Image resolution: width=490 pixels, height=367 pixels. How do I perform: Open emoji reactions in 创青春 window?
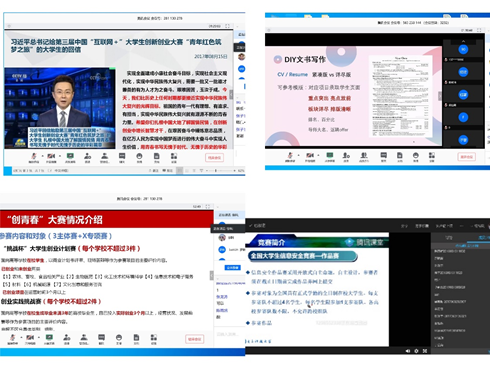tap(119, 338)
